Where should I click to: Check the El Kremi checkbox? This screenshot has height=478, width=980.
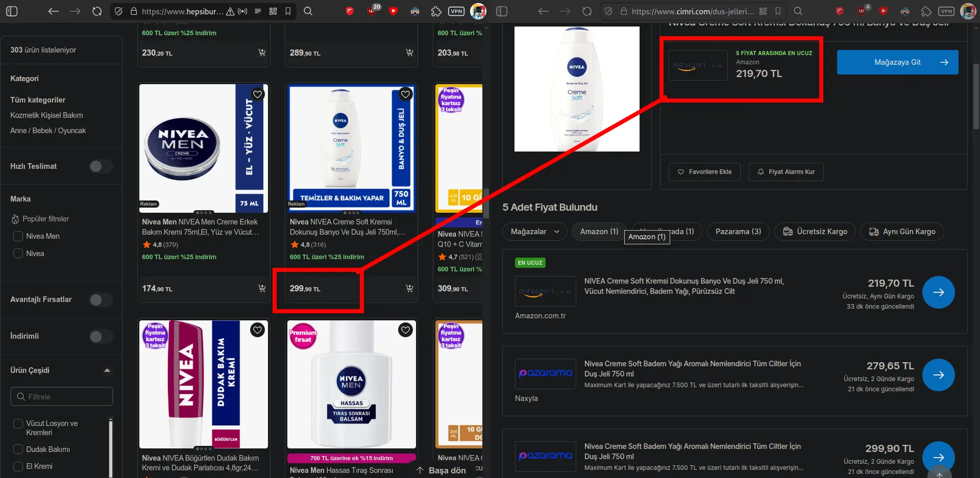point(18,466)
